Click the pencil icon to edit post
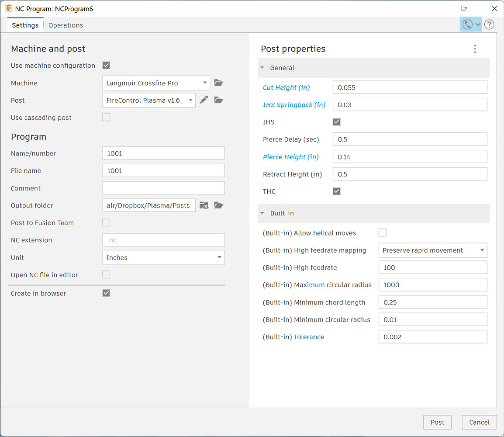The width and height of the screenshot is (504, 437). [x=204, y=100]
